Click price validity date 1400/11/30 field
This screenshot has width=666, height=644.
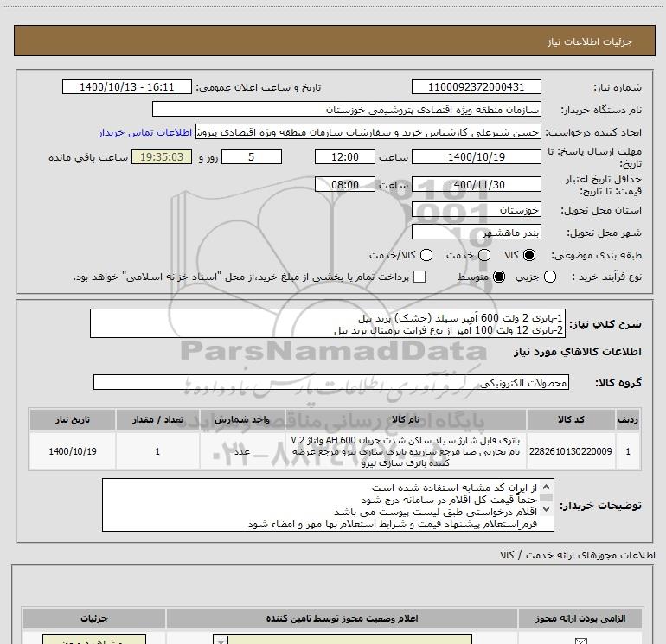(x=476, y=185)
